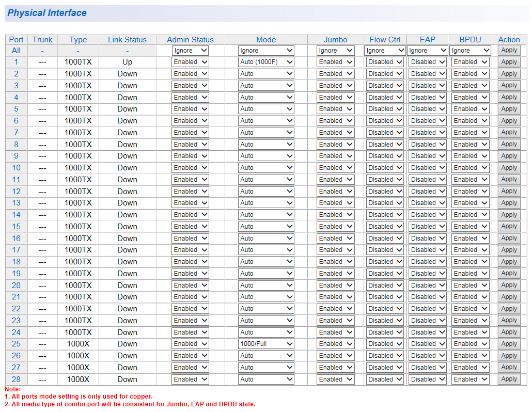Open Mode dropdown showing Auto (1000F)

266,62
